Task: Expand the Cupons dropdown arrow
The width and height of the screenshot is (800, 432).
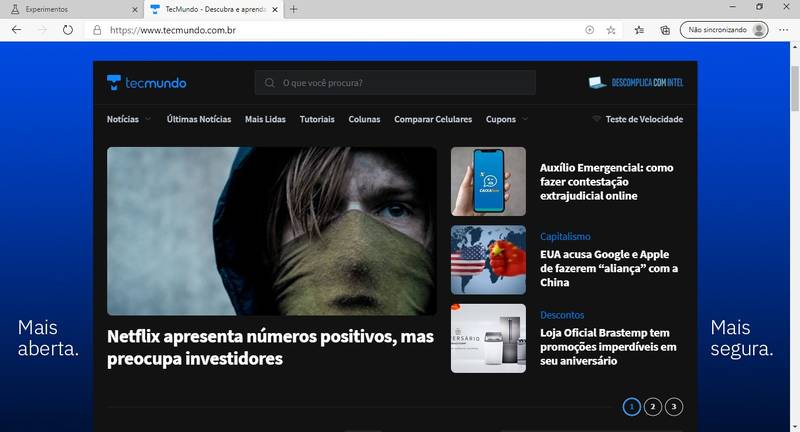Action: tap(525, 119)
